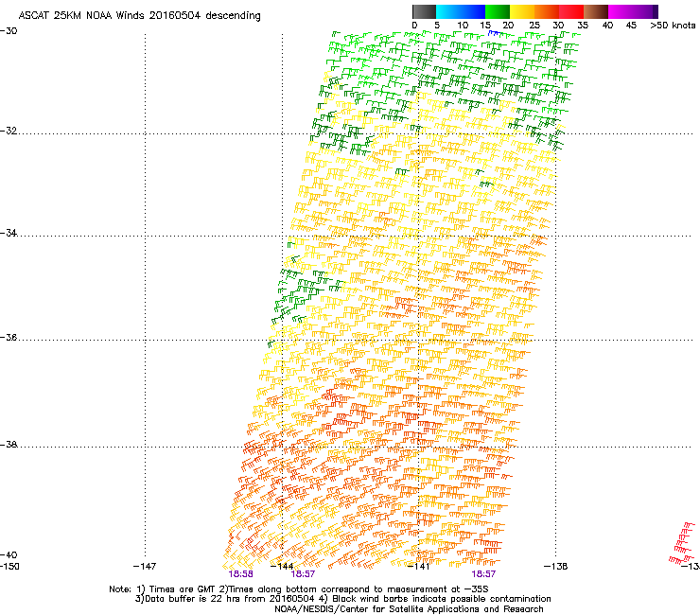Click the -36 latitude axis label

(x=9, y=338)
